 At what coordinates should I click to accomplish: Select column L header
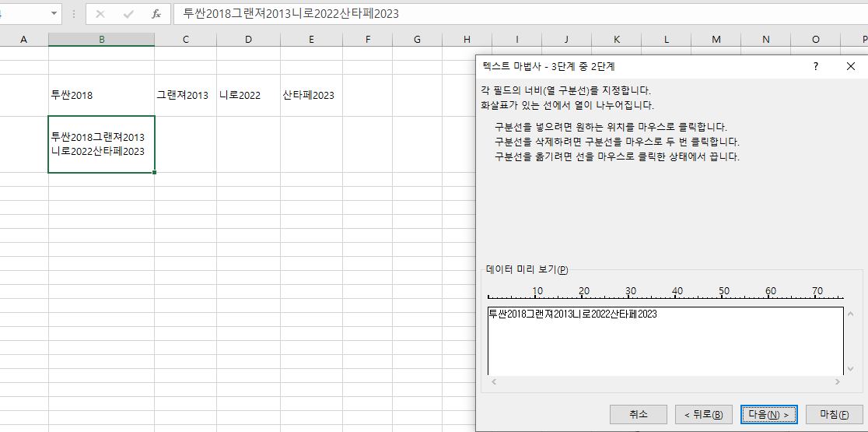[x=666, y=40]
